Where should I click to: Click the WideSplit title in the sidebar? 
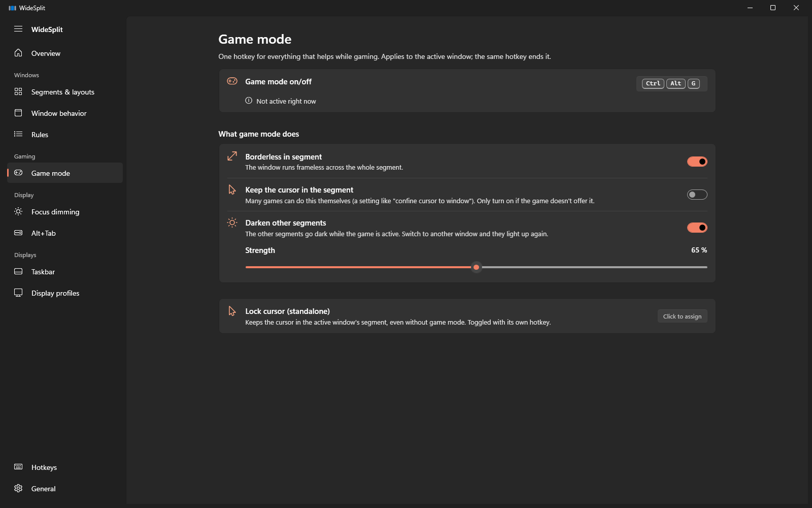point(47,29)
